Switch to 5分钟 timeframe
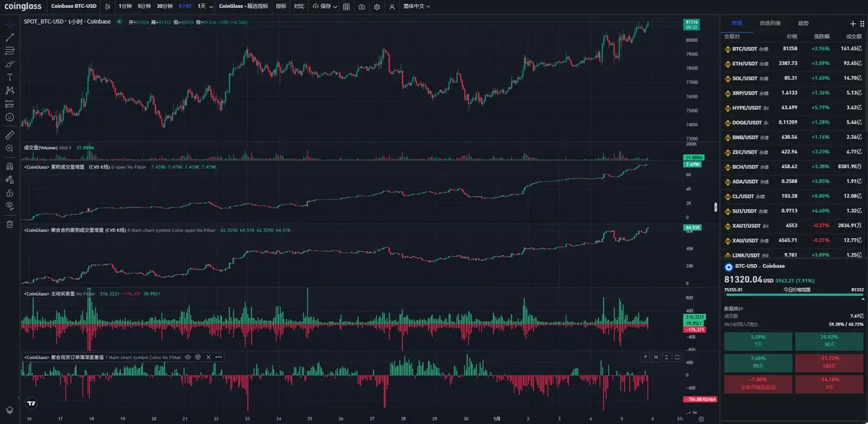The width and height of the screenshot is (868, 424). [x=145, y=6]
